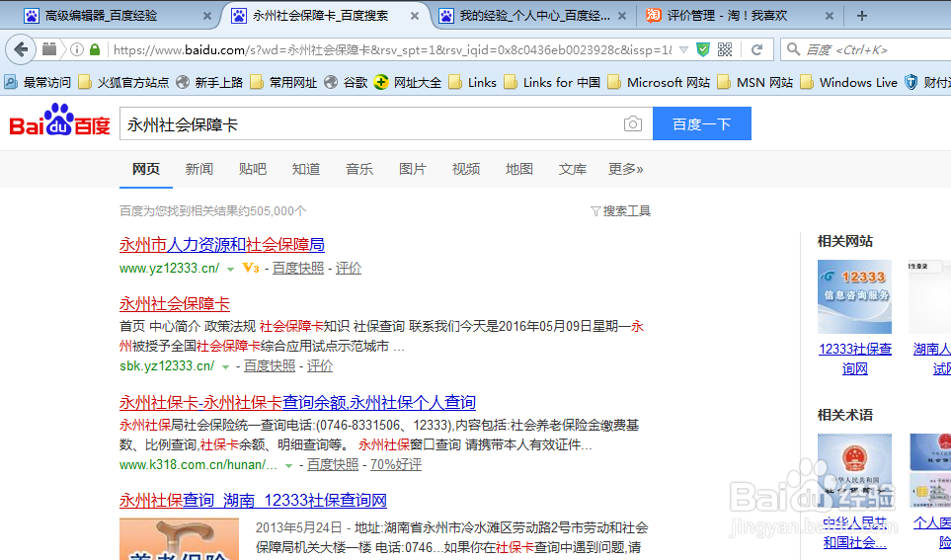The width and height of the screenshot is (951, 560).
Task: Expand arrow next to www.k318.com.cn/hunan/
Action: coord(288,466)
